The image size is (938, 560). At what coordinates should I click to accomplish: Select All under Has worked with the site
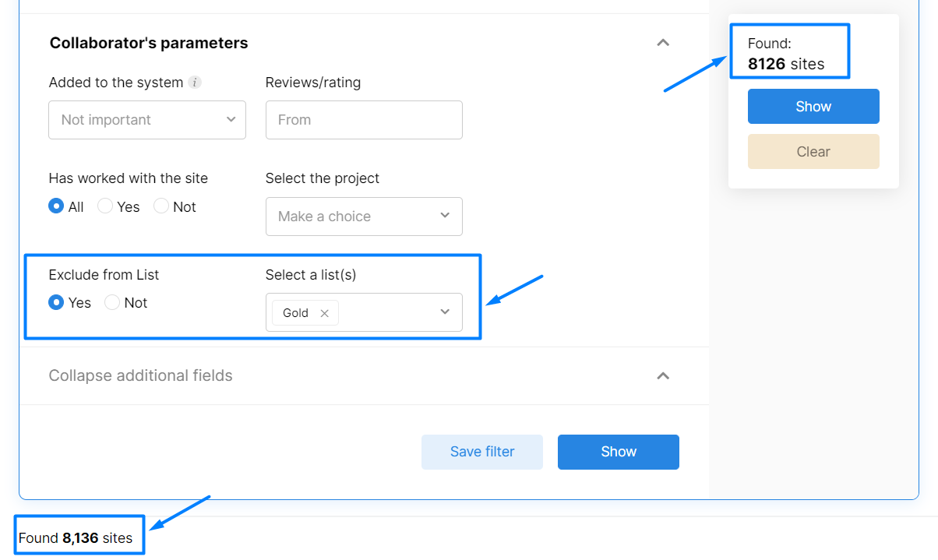[56, 206]
